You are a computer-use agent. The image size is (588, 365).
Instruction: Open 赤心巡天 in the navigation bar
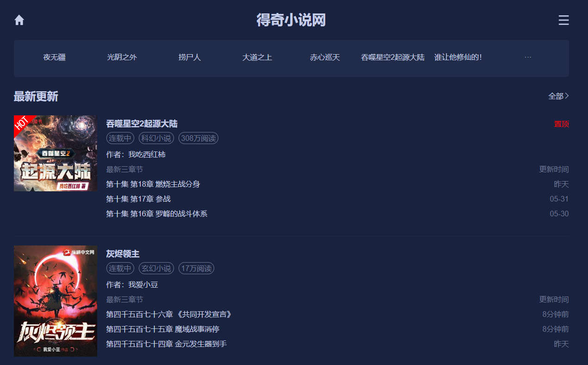coord(325,57)
